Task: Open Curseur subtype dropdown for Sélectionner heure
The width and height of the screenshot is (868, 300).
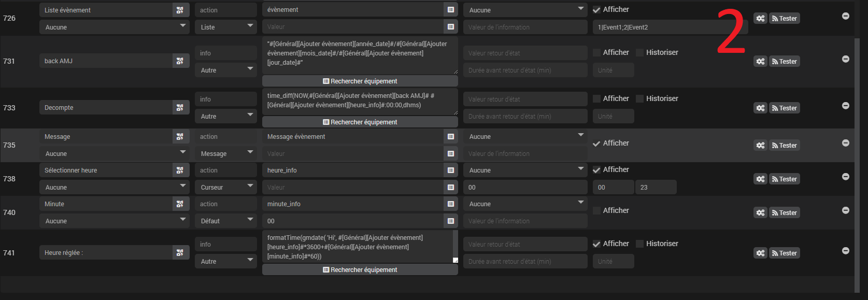Action: click(x=226, y=187)
